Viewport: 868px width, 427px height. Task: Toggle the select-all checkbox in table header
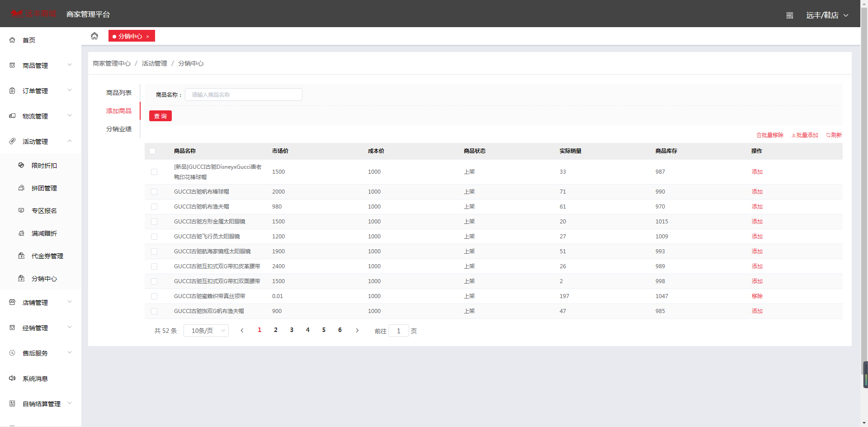pos(152,151)
